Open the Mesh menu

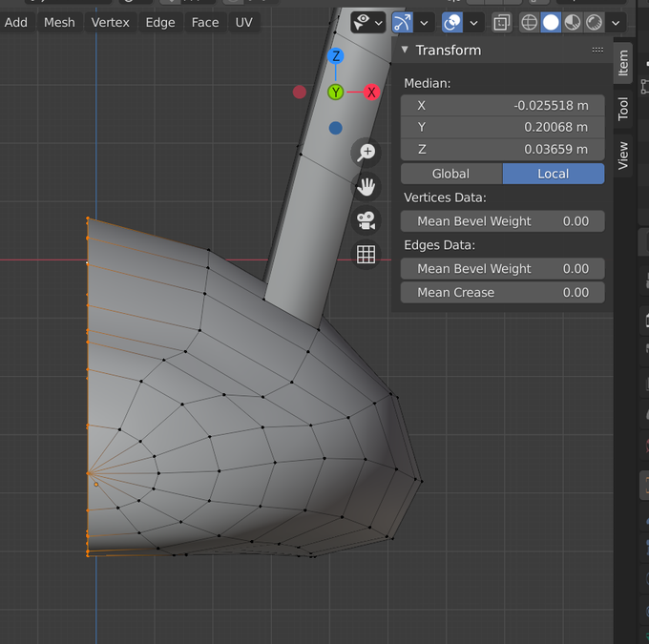[59, 22]
